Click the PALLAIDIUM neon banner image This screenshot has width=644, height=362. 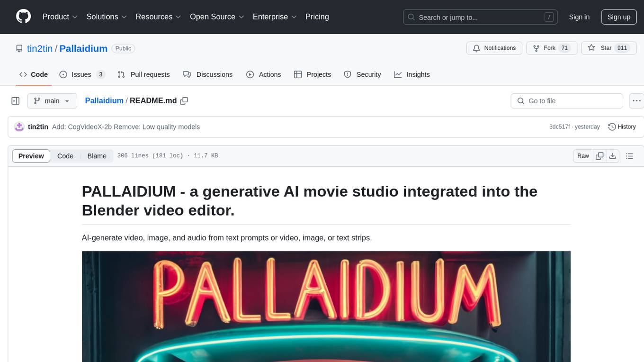coord(326,307)
